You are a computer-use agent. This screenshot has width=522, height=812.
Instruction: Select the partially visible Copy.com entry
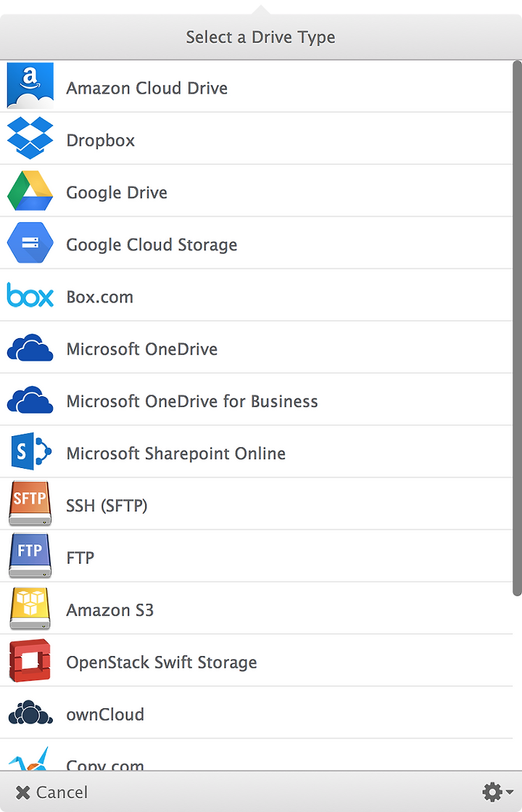click(x=257, y=755)
